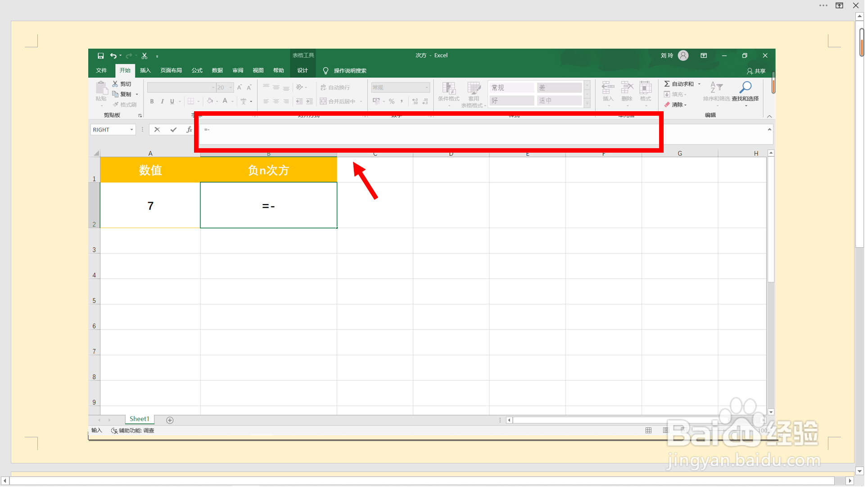
Task: Toggle Bold formatting button
Action: (152, 101)
